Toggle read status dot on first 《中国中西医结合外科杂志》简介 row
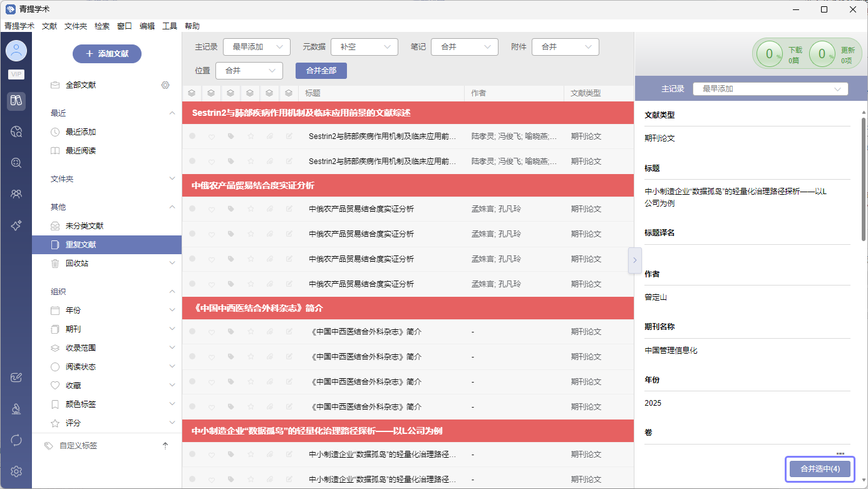The height and width of the screenshot is (489, 868). pyautogui.click(x=192, y=332)
